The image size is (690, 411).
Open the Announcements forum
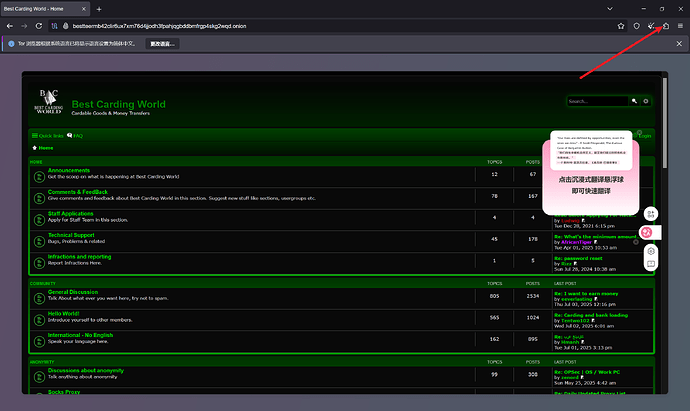point(69,170)
